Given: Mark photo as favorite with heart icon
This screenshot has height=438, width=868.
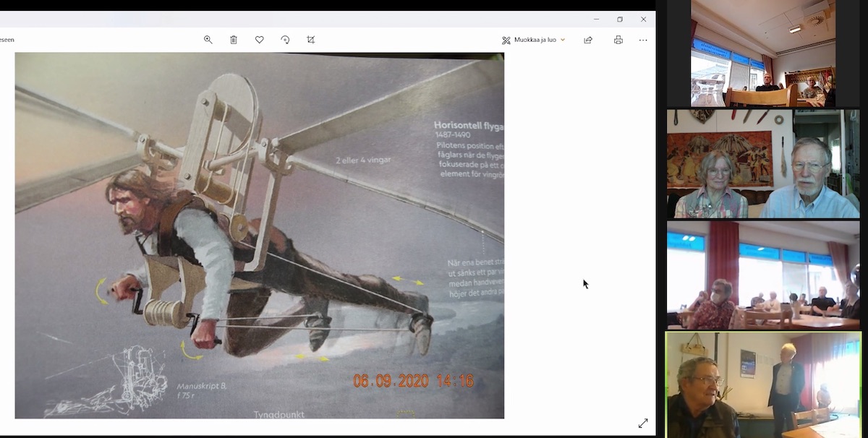Looking at the screenshot, I should [260, 40].
